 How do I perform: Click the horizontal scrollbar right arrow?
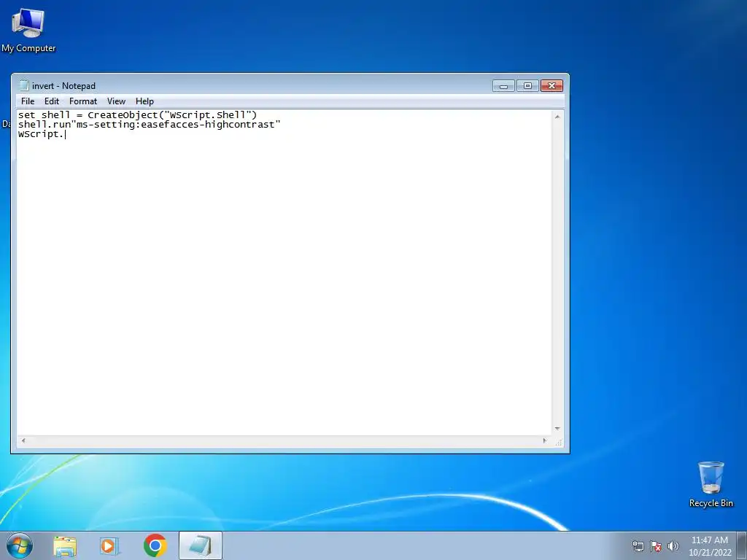pyautogui.click(x=544, y=441)
